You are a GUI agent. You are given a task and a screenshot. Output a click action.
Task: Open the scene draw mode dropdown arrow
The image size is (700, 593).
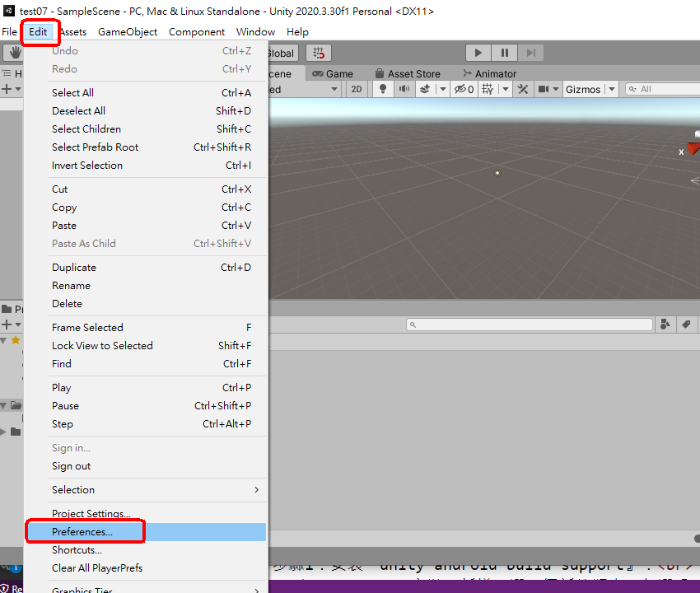(334, 89)
